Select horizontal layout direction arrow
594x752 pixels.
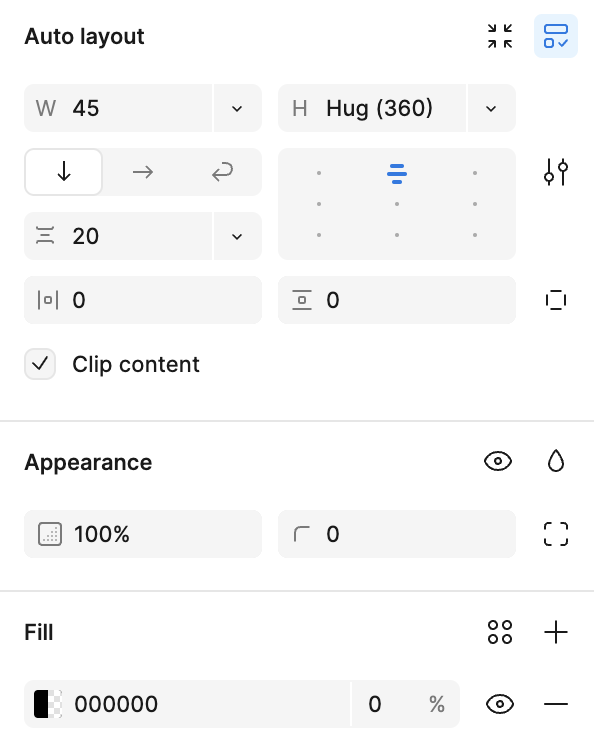[142, 172]
